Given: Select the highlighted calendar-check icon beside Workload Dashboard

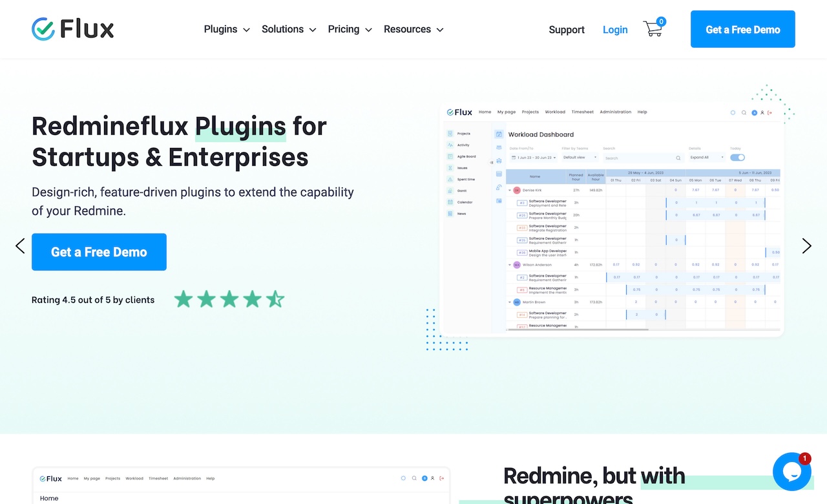Looking at the screenshot, I should (x=499, y=134).
